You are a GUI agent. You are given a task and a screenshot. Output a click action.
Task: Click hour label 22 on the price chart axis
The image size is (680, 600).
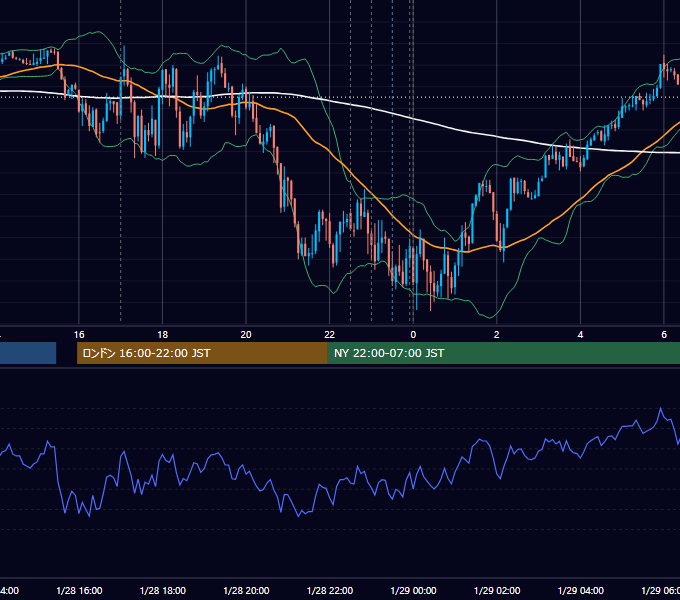coord(330,334)
